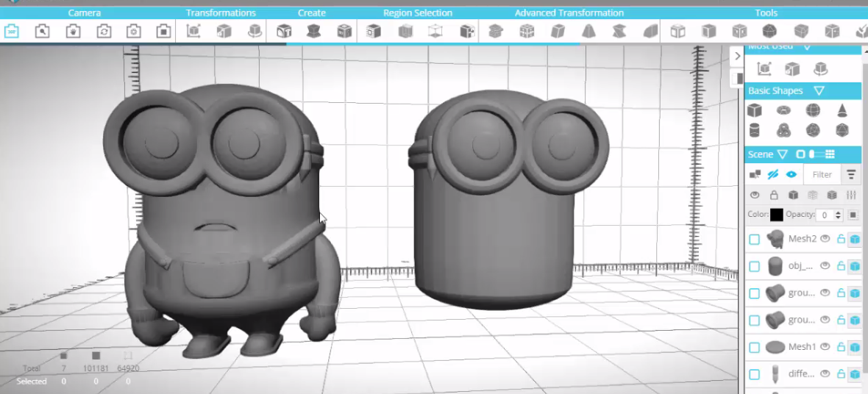Viewport: 868px width, 394px height.
Task: Open the black Color swatch picker
Action: click(x=777, y=215)
